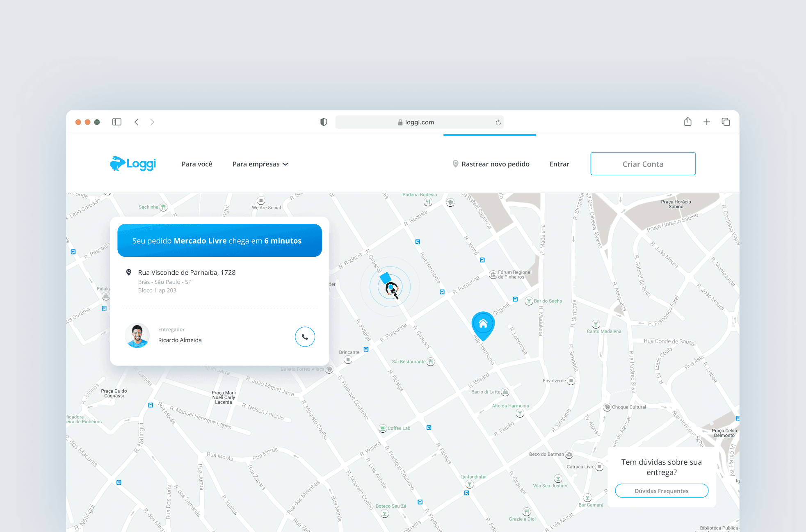Select the Beco do Batman marker
The image size is (806, 532).
(569, 454)
